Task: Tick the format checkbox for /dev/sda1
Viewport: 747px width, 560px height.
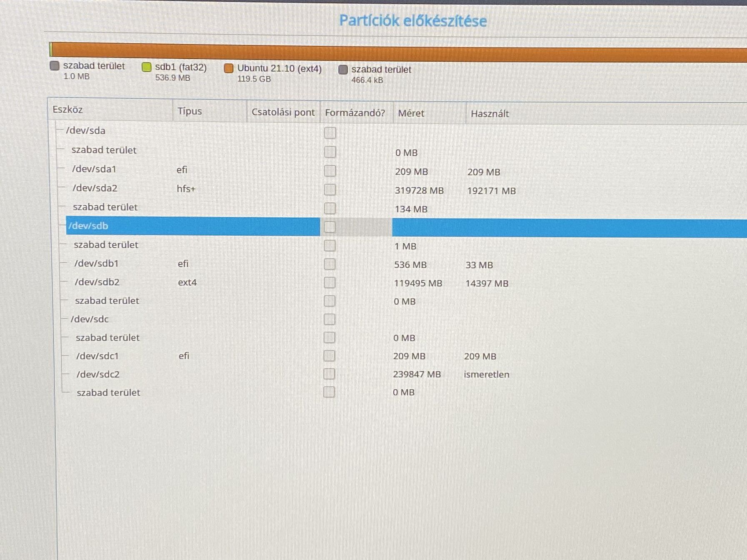Action: [330, 171]
